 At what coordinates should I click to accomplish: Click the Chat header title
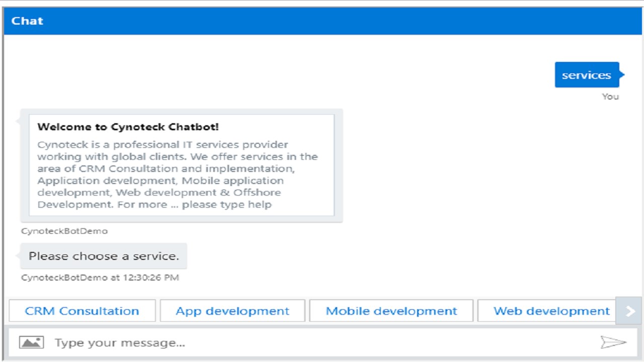28,21
